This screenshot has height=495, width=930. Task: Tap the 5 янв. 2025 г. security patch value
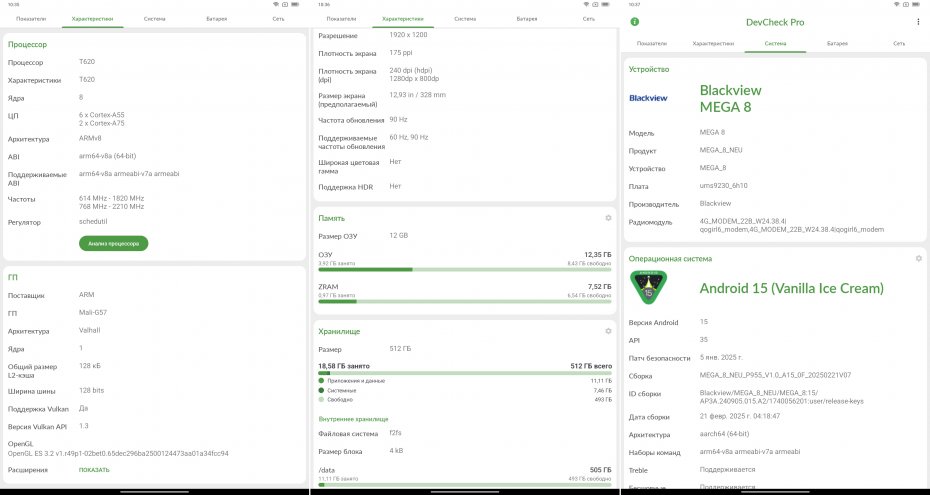(x=721, y=357)
